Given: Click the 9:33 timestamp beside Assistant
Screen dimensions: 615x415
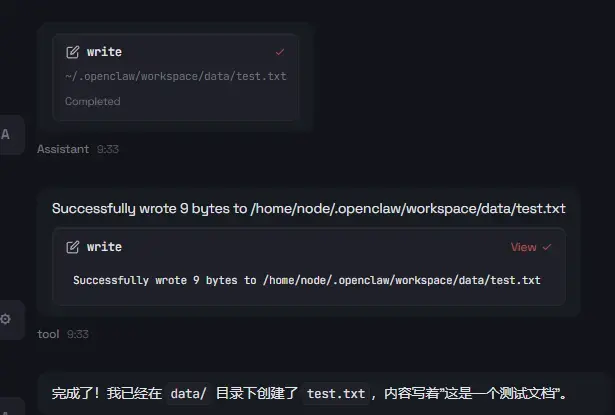Looking at the screenshot, I should pyautogui.click(x=108, y=149).
